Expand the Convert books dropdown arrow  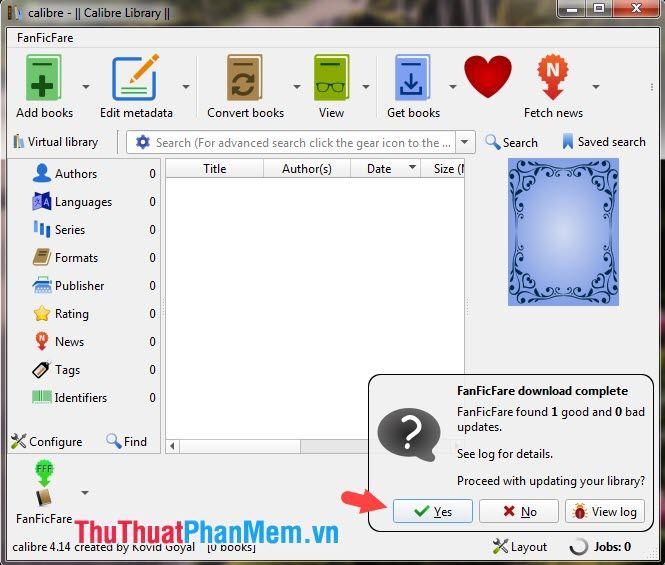point(297,87)
